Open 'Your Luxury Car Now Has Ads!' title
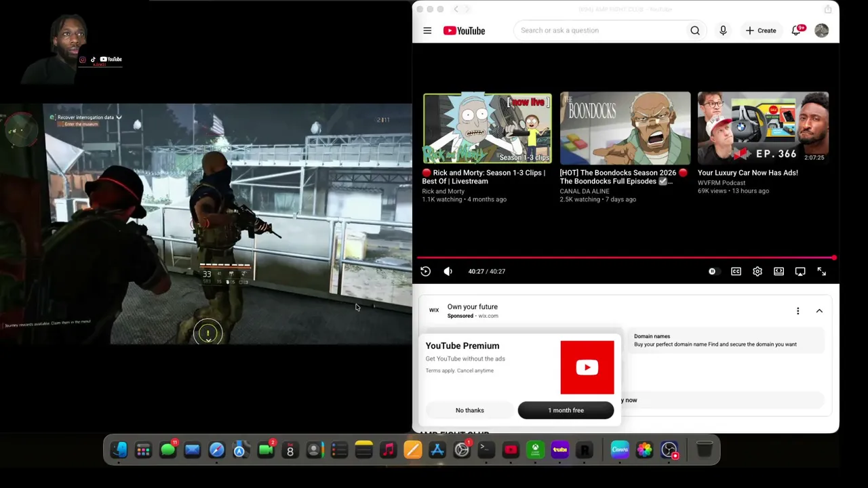This screenshot has height=488, width=868. 747,173
